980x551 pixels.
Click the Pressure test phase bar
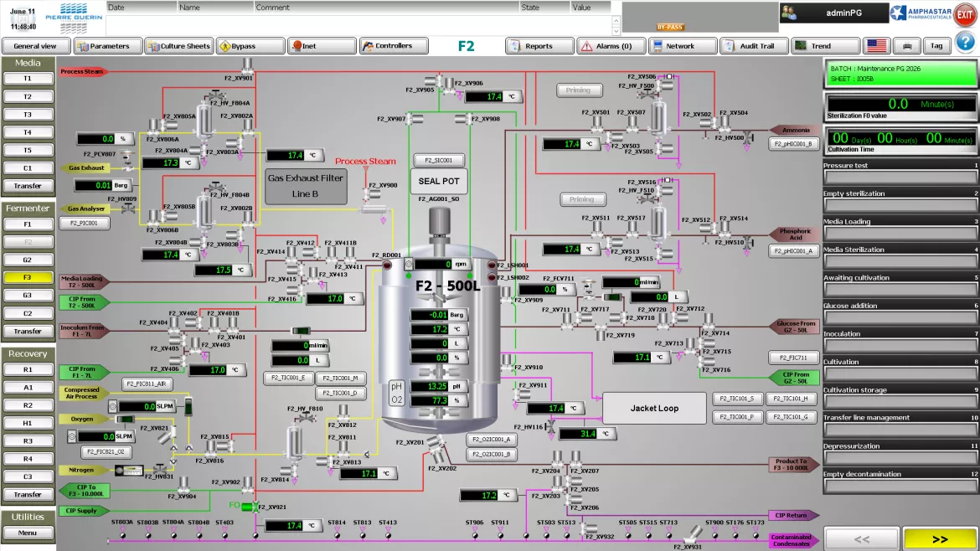pos(900,177)
